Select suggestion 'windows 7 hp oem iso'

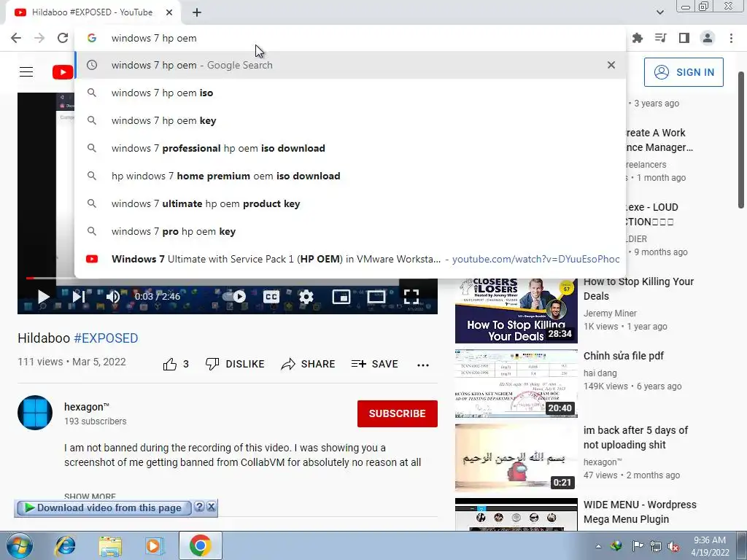pos(350,93)
